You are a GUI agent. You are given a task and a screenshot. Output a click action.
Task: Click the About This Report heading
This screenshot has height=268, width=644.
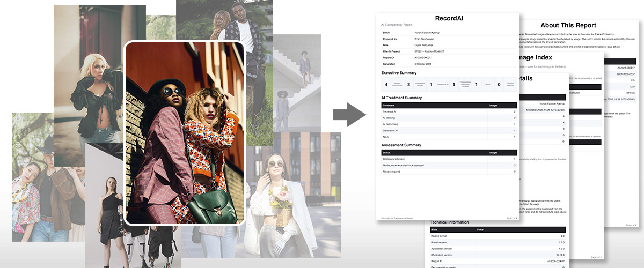point(568,25)
